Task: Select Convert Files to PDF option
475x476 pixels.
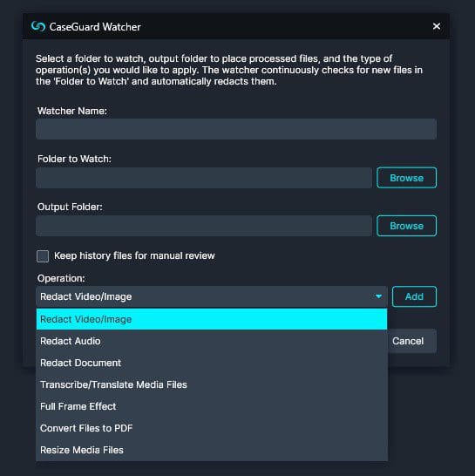Action: coord(212,428)
